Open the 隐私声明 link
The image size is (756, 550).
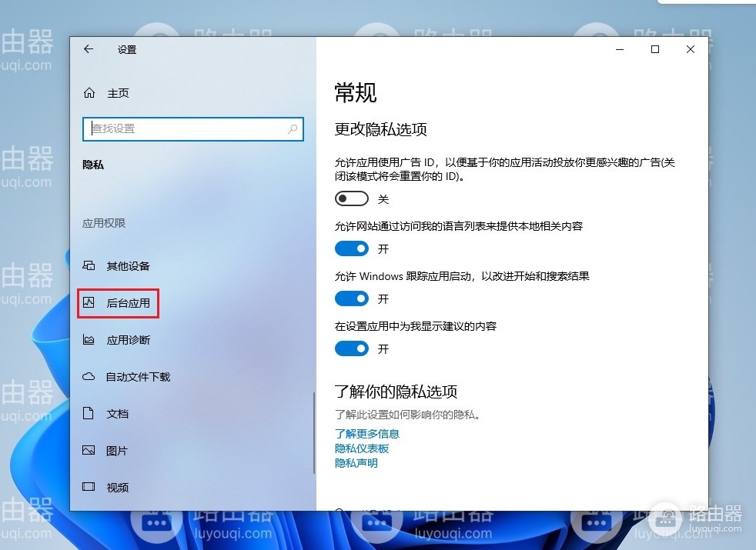point(356,463)
